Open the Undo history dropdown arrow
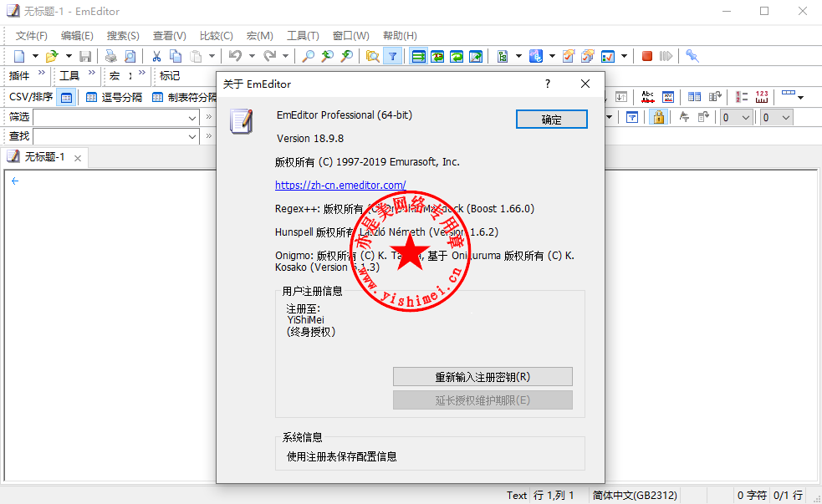Image resolution: width=822 pixels, height=504 pixels. pos(252,56)
